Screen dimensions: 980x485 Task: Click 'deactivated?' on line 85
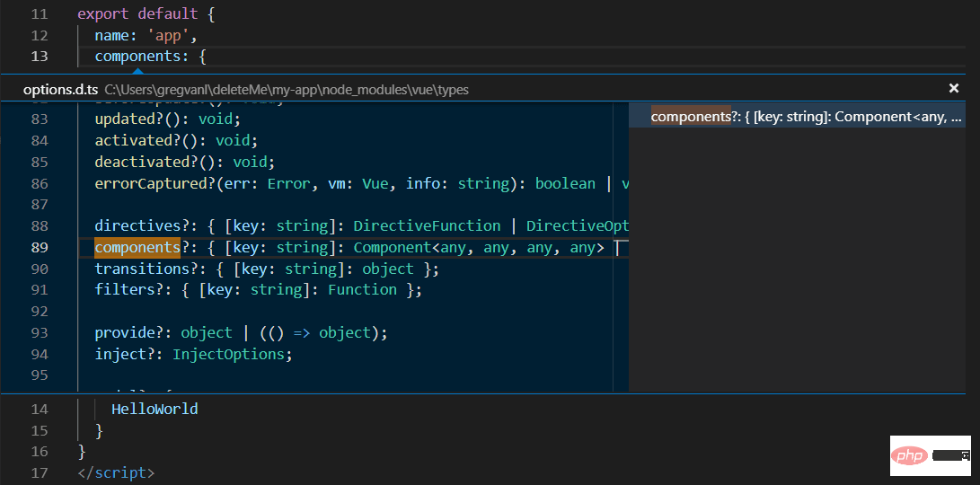pos(146,162)
